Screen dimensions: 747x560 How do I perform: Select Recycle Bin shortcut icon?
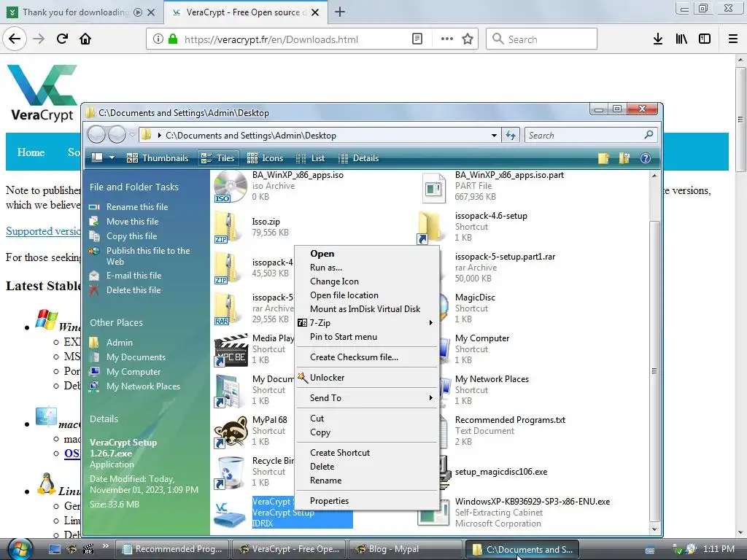pos(230,472)
